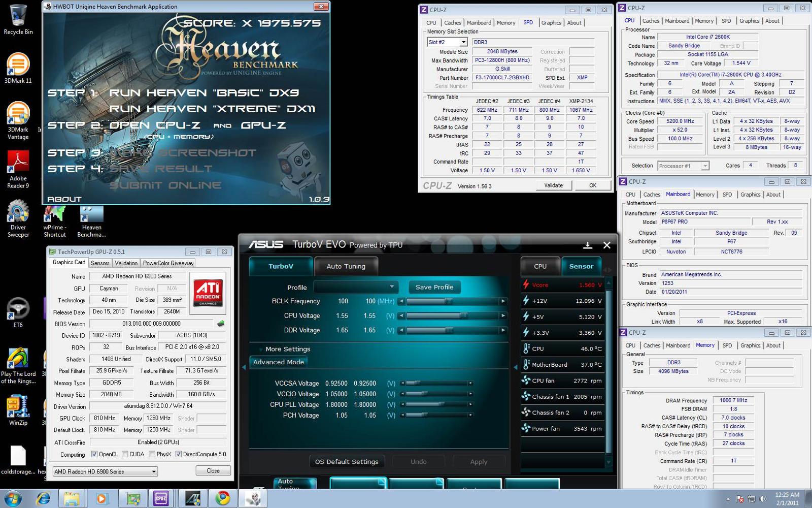The image size is (812, 508).
Task: Open the PowerColor Giveaway tab in GPU-Z
Action: pyautogui.click(x=168, y=263)
